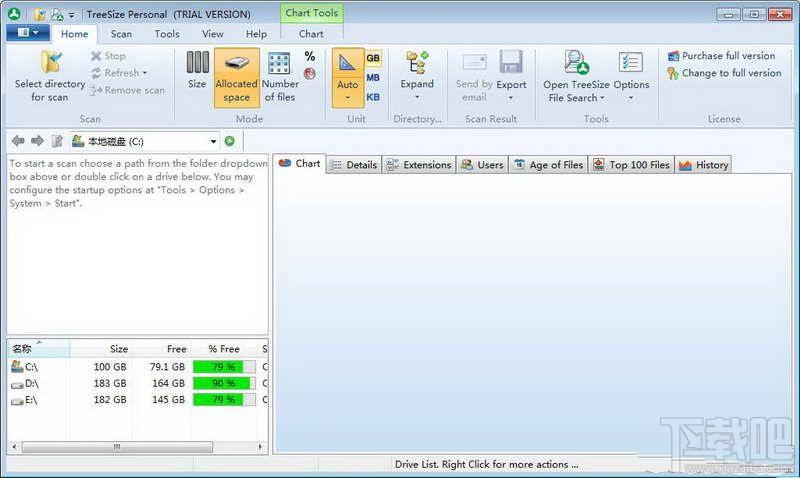
Task: Click TreeSize application logo icon
Action: click(x=14, y=14)
